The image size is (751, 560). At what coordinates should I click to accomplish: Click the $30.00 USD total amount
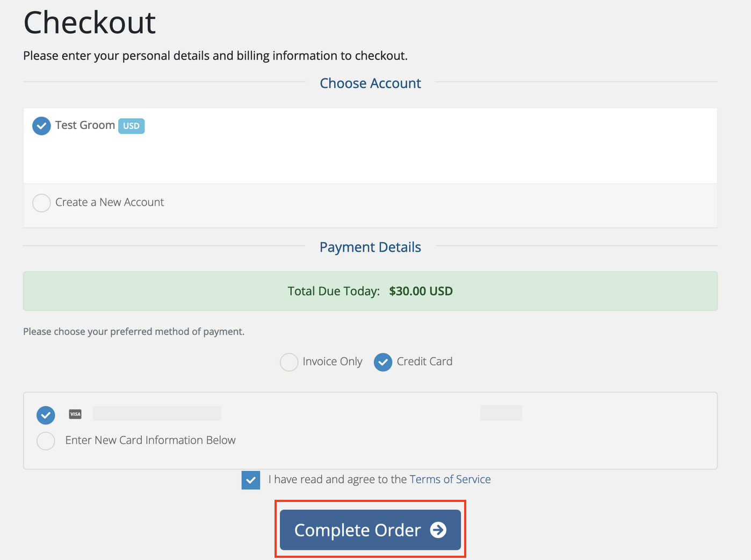pyautogui.click(x=421, y=291)
